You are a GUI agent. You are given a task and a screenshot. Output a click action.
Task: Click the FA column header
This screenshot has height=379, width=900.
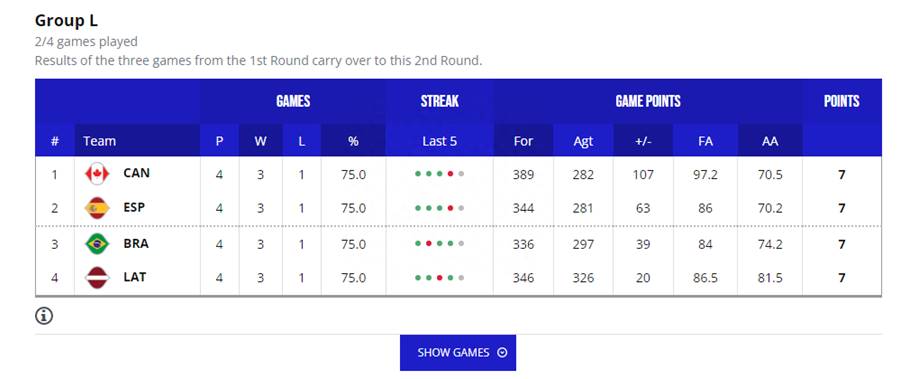pos(705,141)
